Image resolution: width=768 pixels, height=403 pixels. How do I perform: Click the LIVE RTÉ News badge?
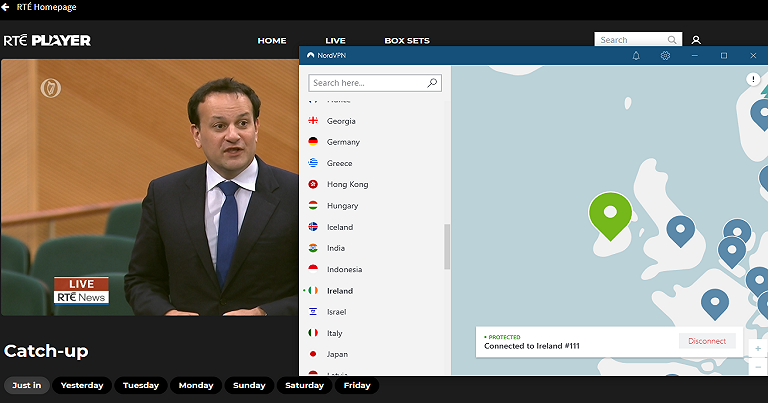click(81, 290)
